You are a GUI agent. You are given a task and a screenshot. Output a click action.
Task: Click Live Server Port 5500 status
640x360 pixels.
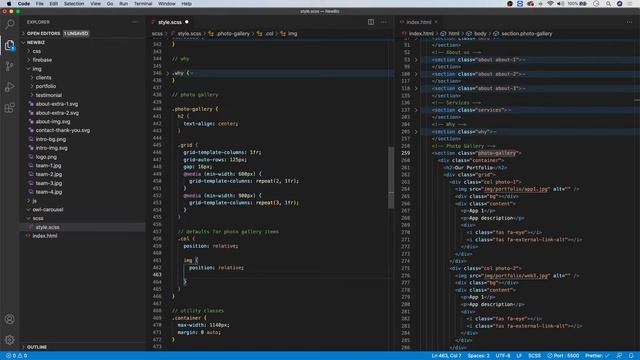click(x=563, y=356)
